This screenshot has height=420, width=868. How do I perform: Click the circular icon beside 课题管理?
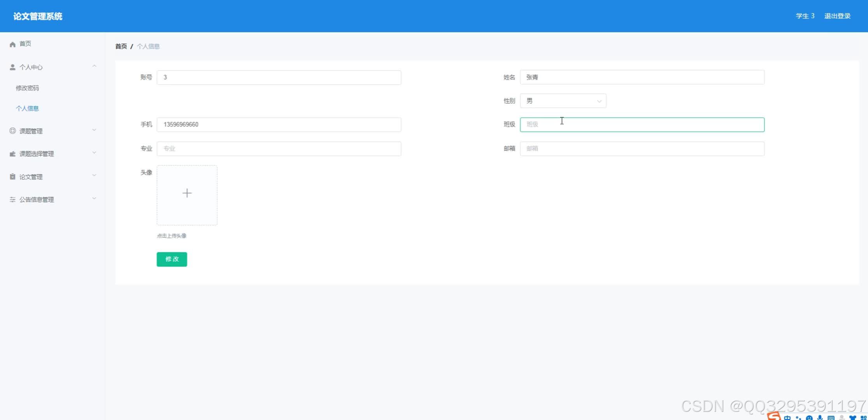coord(12,131)
